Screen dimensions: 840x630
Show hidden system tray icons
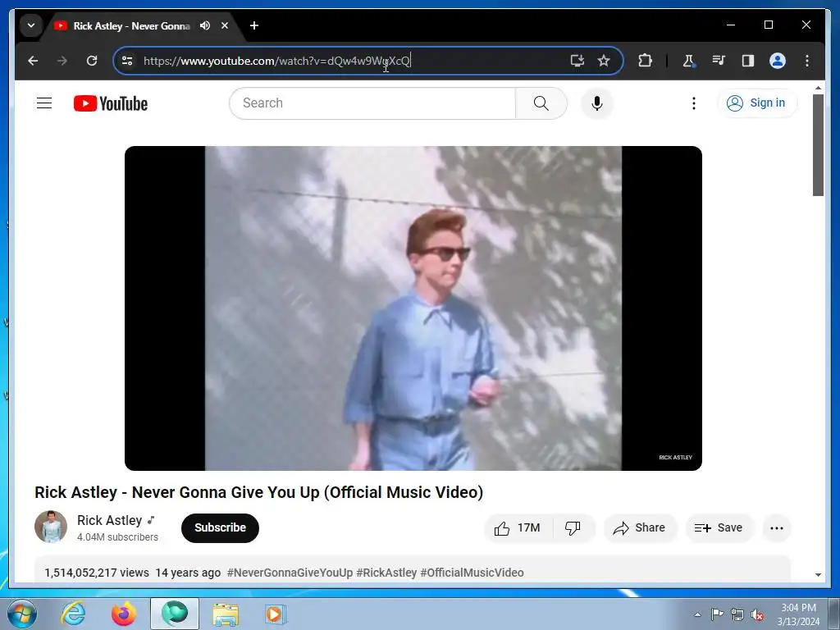[697, 614]
